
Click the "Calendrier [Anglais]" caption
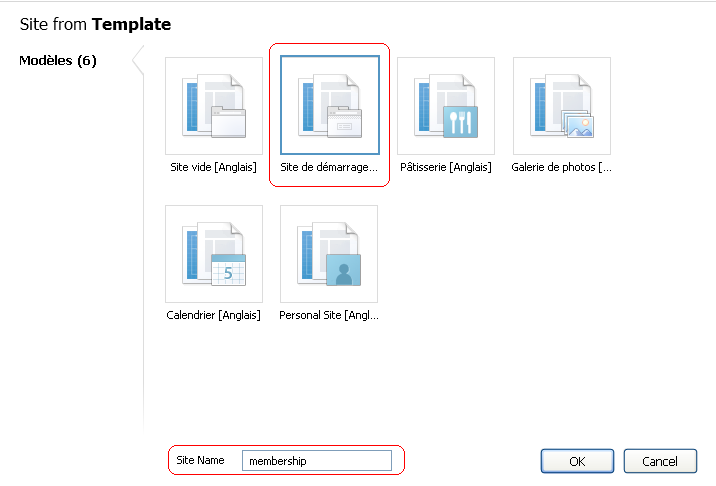coord(214,316)
